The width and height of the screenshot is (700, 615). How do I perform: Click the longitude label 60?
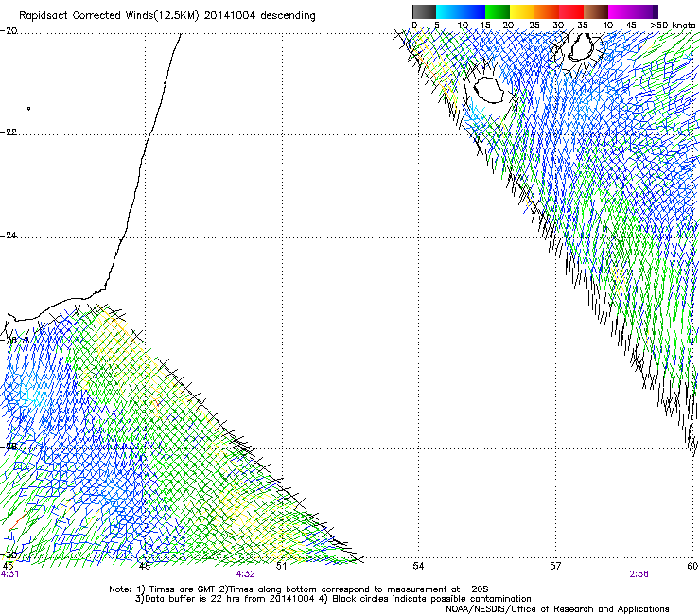tap(692, 566)
